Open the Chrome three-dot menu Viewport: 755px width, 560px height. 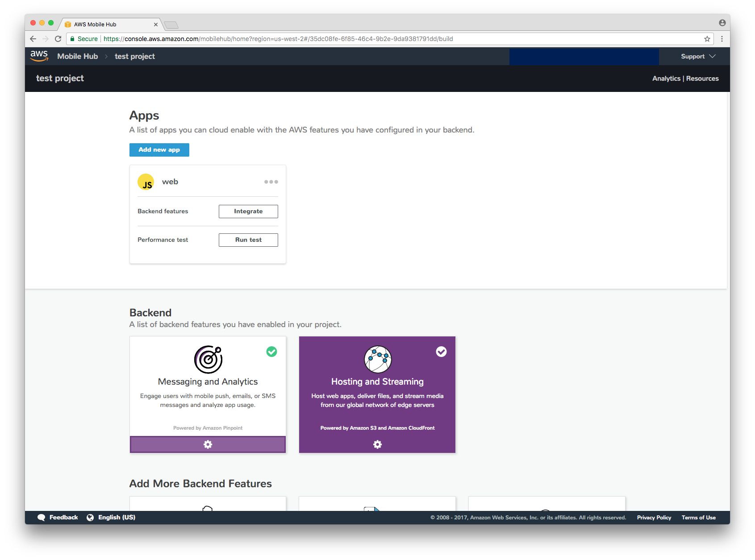tap(722, 39)
